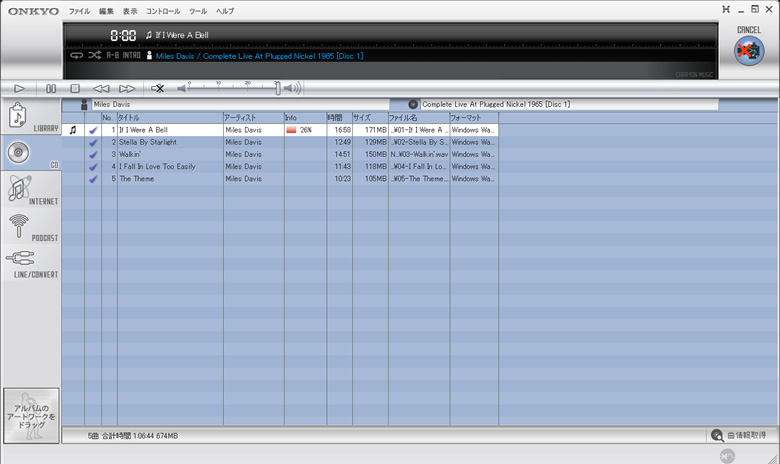Pause the current track
The image size is (780, 464).
point(51,89)
